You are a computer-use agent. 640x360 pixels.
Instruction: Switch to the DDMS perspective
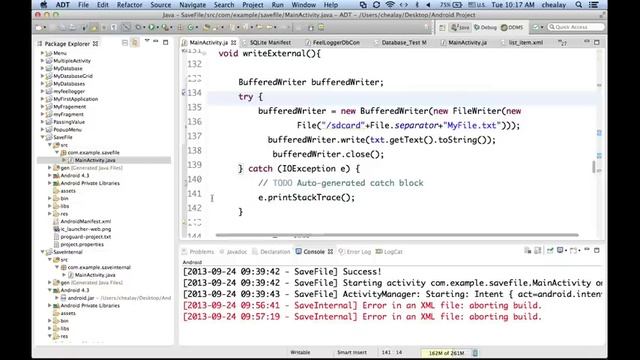point(512,27)
